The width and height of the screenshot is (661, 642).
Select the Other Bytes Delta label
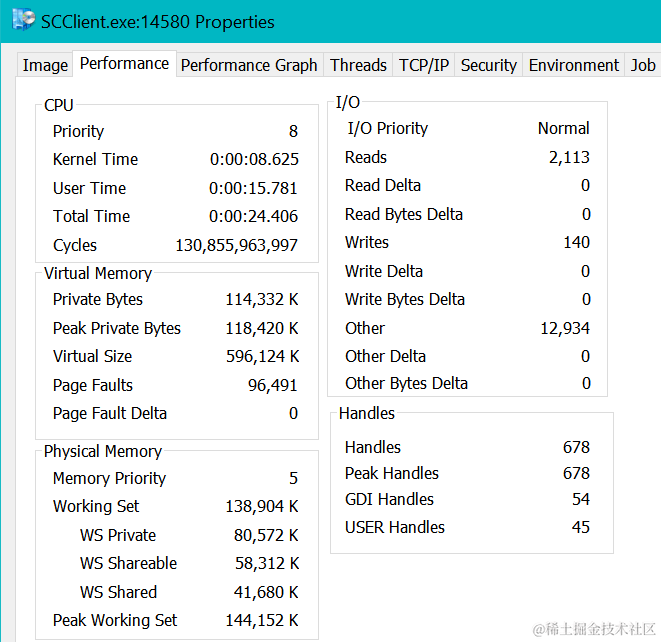pos(406,384)
